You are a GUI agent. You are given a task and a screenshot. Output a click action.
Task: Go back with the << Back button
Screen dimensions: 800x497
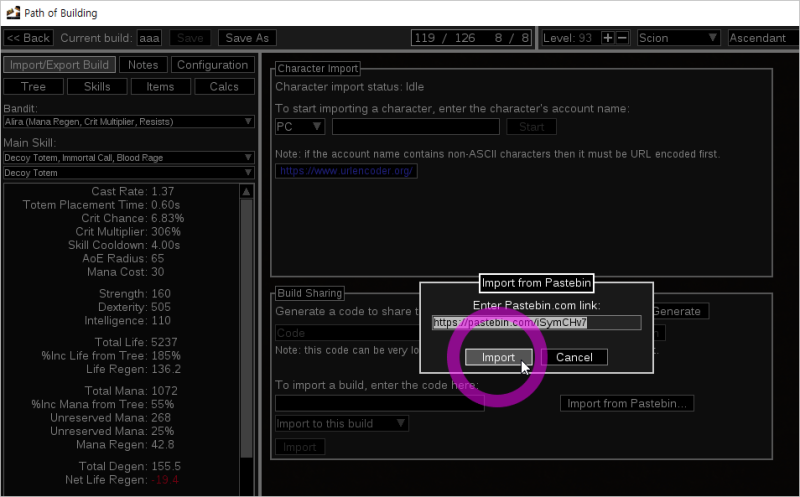point(28,38)
